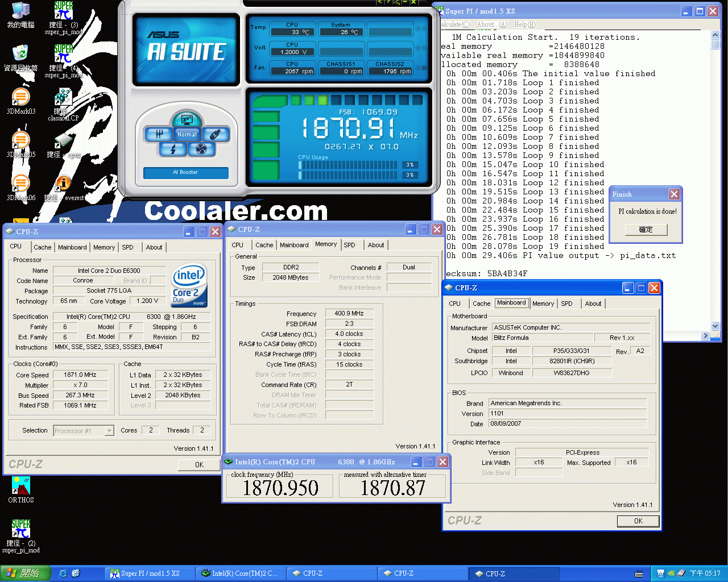Click the Normal mode button in AI Suite
728x582 pixels.
(x=187, y=135)
